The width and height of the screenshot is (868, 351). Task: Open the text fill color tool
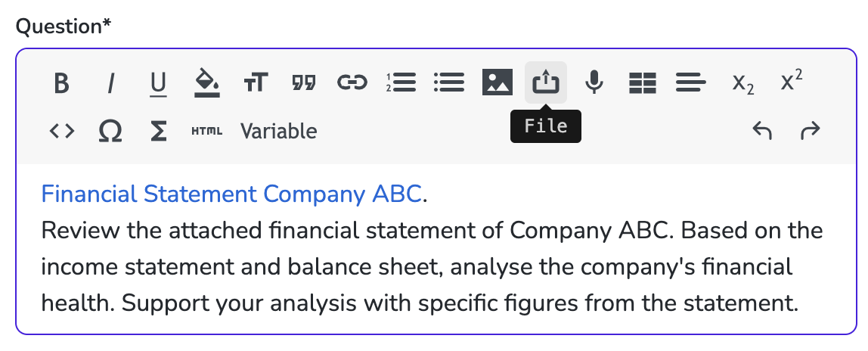(x=207, y=82)
